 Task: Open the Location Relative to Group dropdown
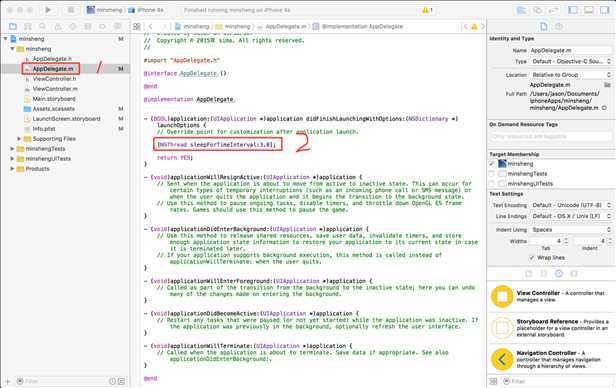pos(571,75)
